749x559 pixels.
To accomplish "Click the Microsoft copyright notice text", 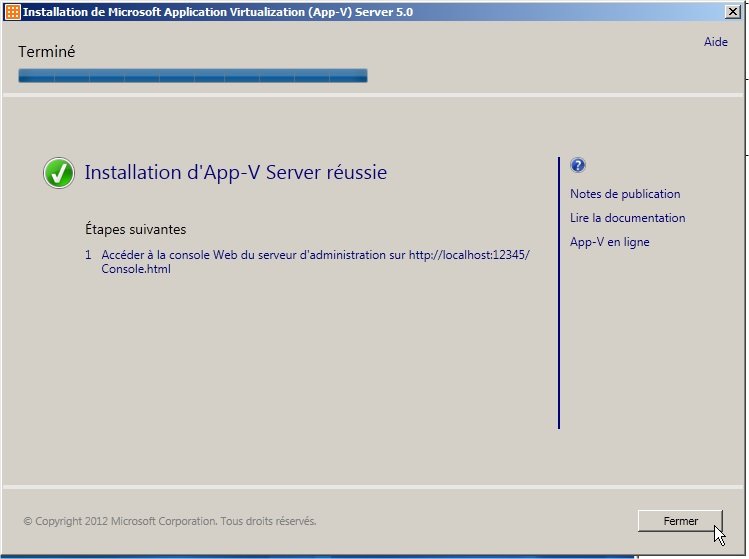I will (x=169, y=521).
